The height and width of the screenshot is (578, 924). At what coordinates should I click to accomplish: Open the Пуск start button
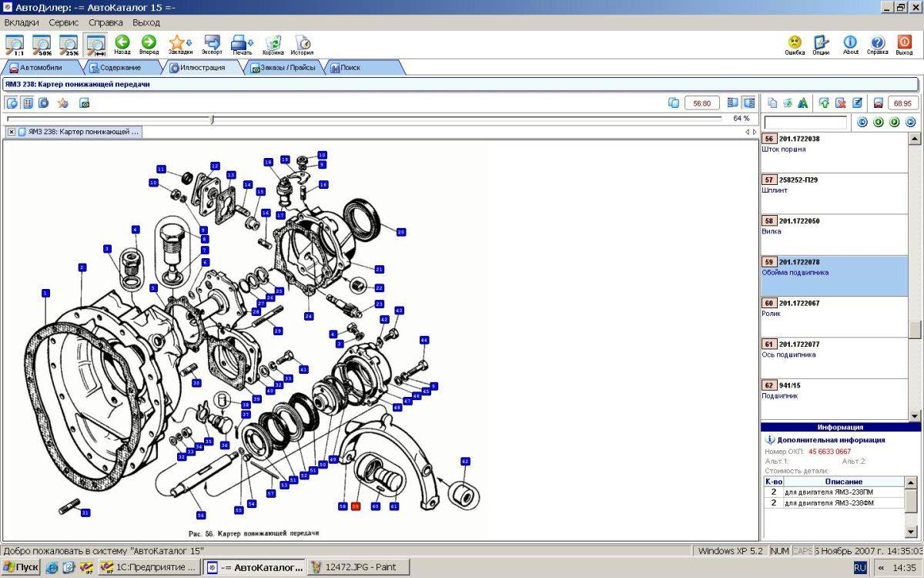coord(21,567)
